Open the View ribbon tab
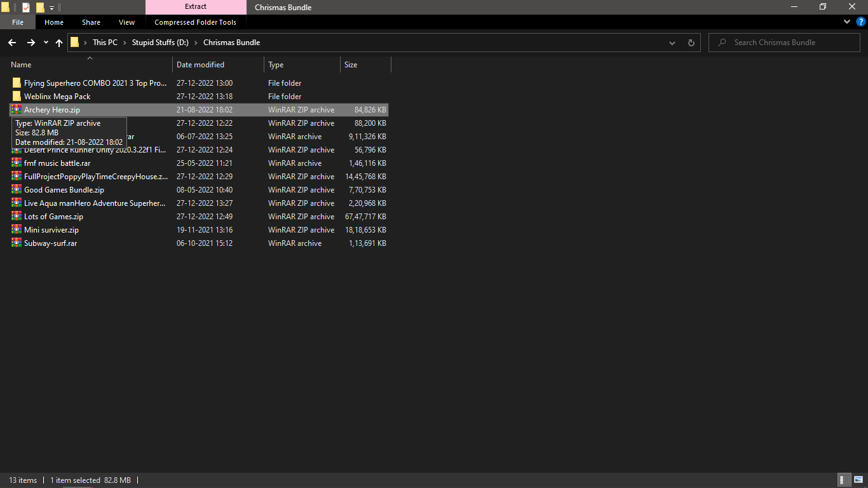Viewport: 868px width, 488px height. [x=126, y=22]
